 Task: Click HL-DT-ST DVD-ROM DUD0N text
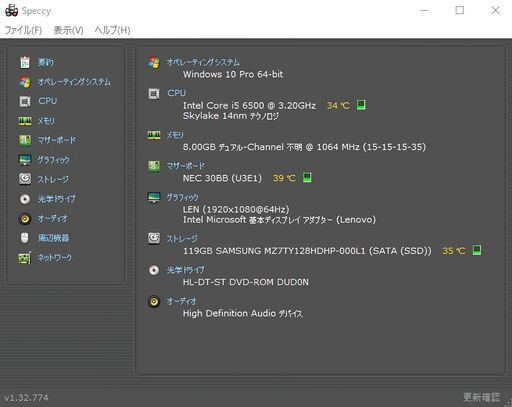(x=246, y=282)
